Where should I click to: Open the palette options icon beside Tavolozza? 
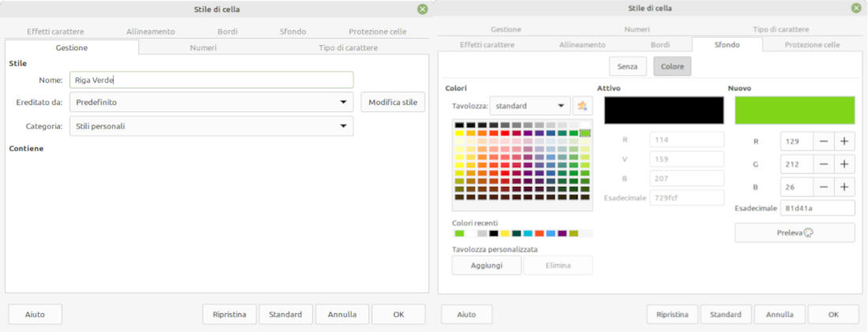tap(582, 106)
